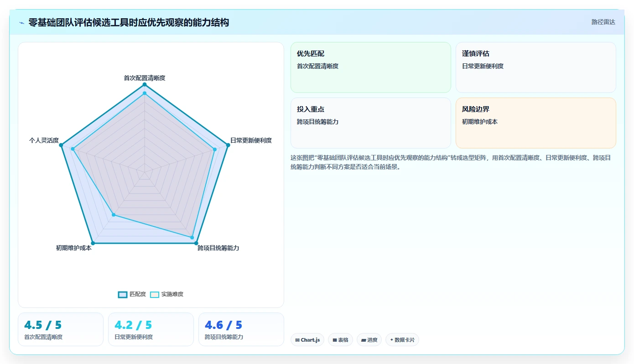Select the 风险边界 card
Screen dimensions: 634x364
[x=535, y=123]
